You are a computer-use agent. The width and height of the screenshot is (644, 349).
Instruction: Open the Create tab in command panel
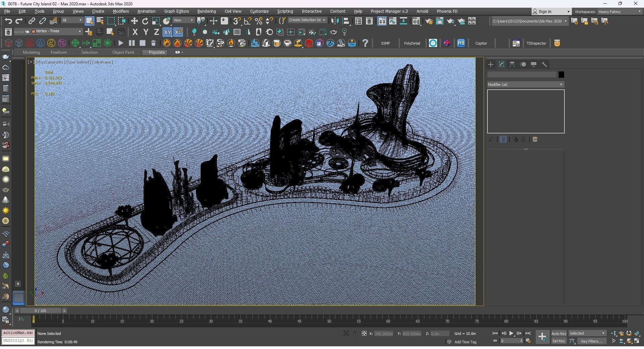point(491,64)
